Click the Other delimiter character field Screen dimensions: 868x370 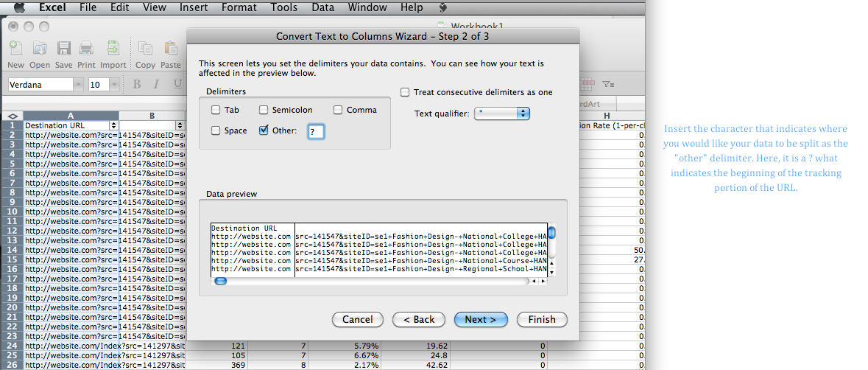pyautogui.click(x=316, y=131)
